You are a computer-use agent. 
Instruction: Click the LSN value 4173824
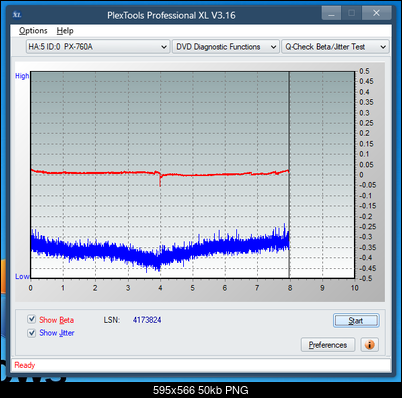pyautogui.click(x=147, y=320)
